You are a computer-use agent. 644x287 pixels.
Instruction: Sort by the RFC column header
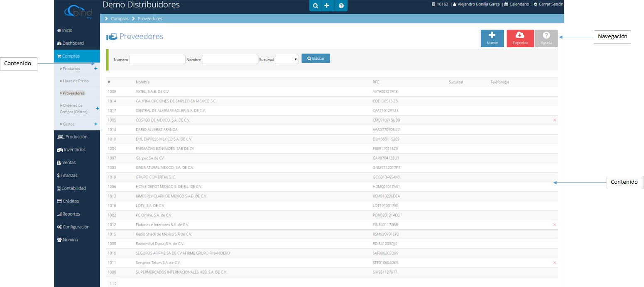[376, 82]
